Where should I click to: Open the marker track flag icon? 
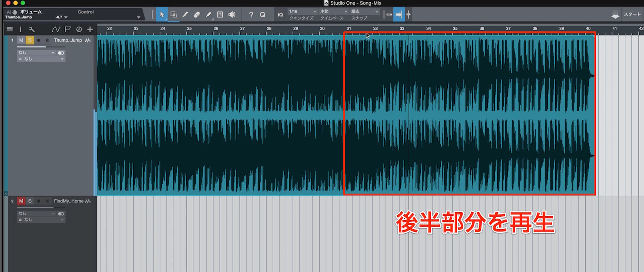click(68, 30)
